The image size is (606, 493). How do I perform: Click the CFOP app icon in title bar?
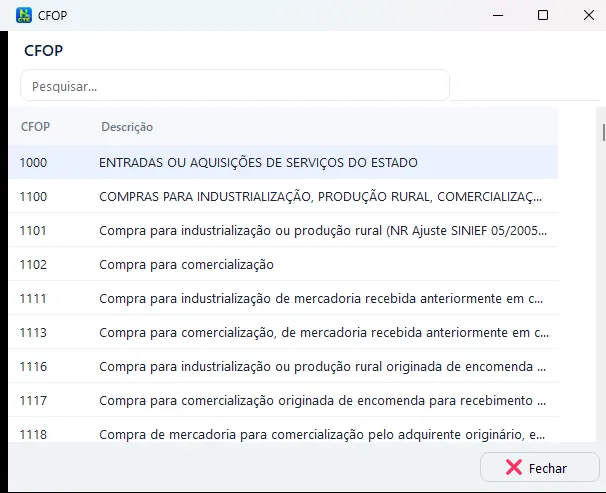(24, 15)
